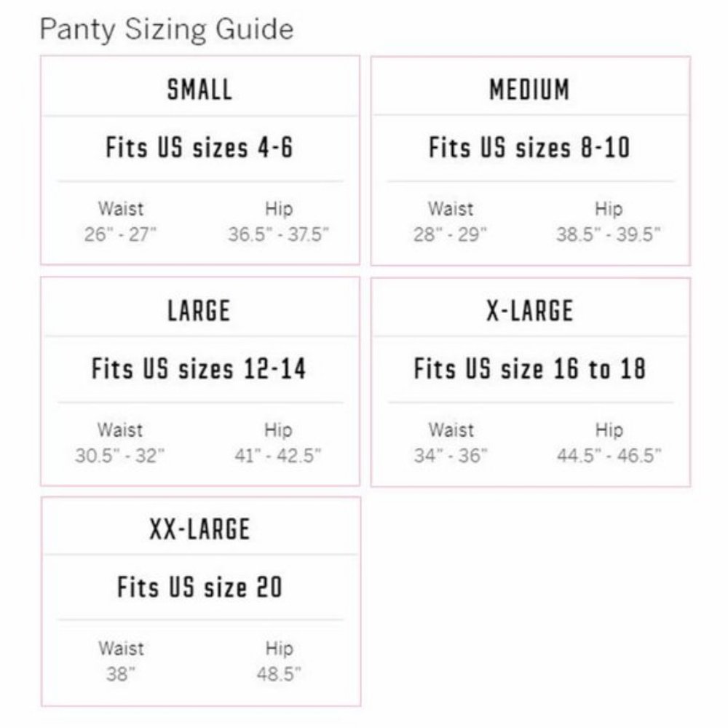Click the Small waist value 26" - 27"
Screen dimensions: 728x728
121,235
